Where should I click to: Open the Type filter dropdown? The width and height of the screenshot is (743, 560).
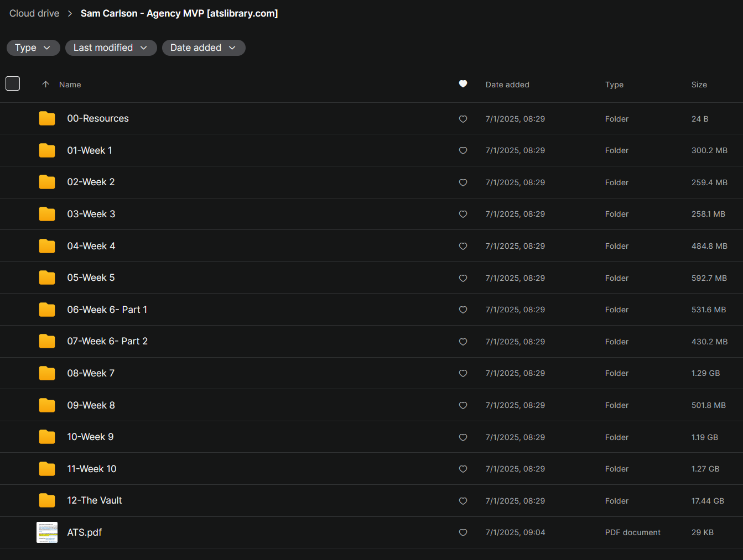click(33, 48)
